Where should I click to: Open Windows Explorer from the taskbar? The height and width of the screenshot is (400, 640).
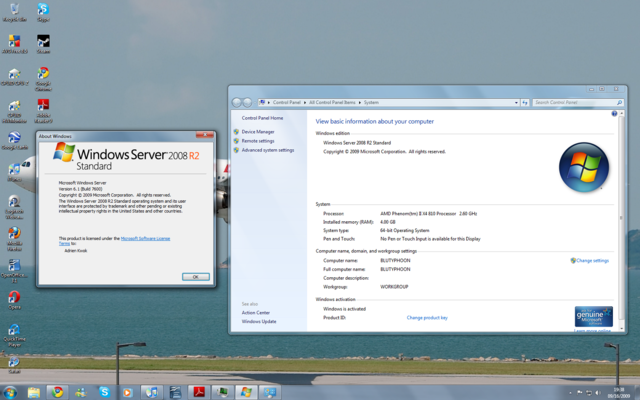34,392
